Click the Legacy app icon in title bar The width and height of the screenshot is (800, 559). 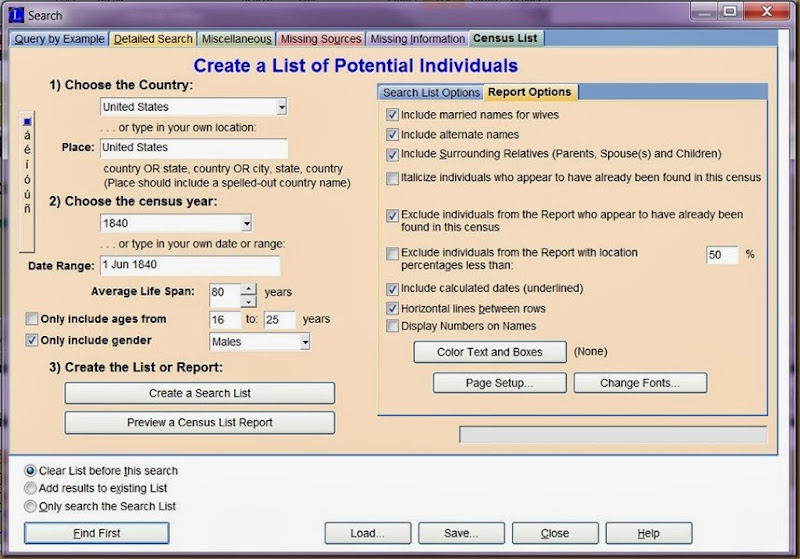coord(16,15)
